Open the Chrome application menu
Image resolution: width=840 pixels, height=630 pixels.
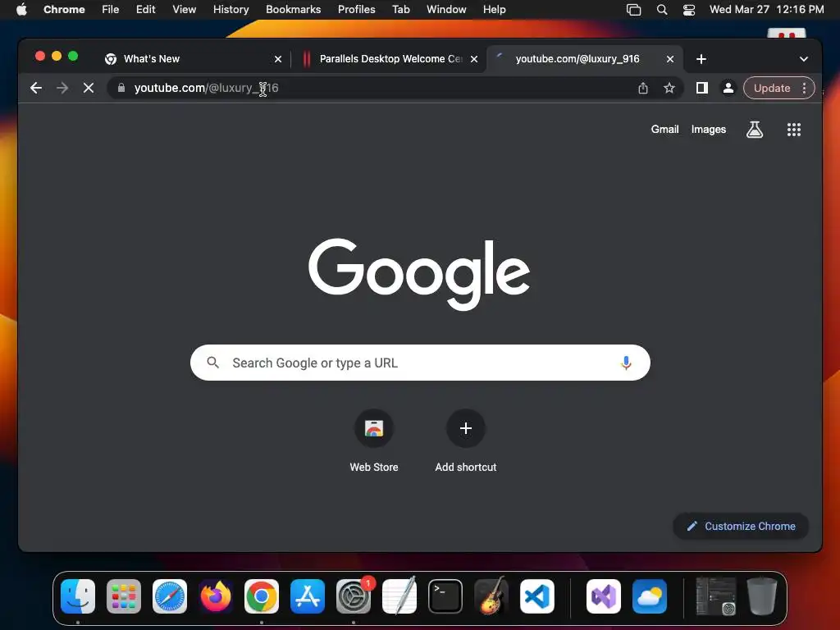pyautogui.click(x=64, y=10)
